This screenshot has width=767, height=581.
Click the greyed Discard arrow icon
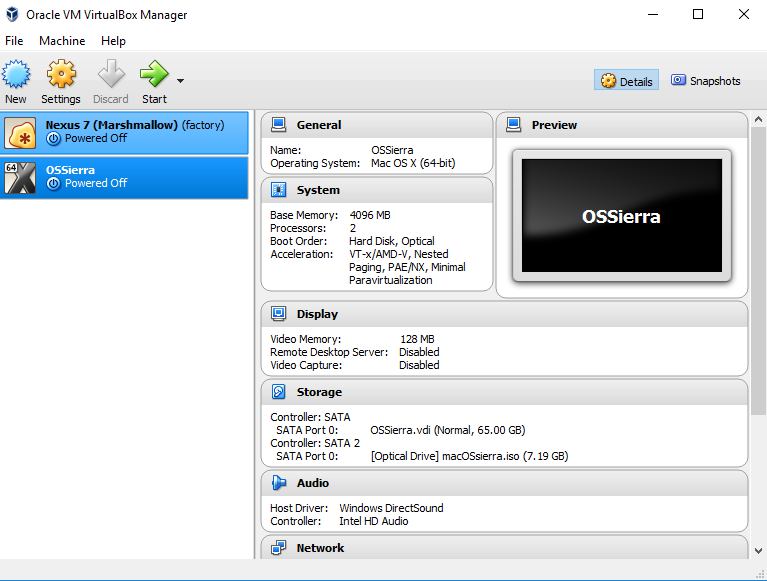[111, 74]
